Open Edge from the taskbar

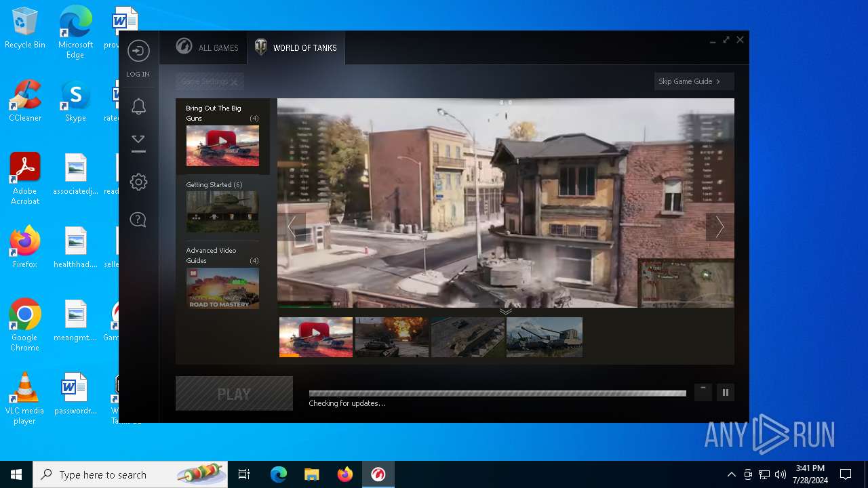pyautogui.click(x=279, y=474)
